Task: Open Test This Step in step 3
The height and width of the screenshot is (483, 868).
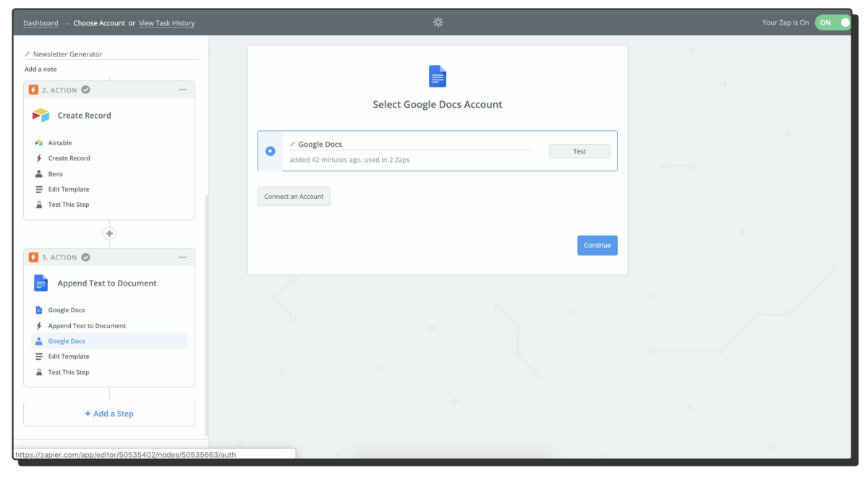Action: [109, 372]
